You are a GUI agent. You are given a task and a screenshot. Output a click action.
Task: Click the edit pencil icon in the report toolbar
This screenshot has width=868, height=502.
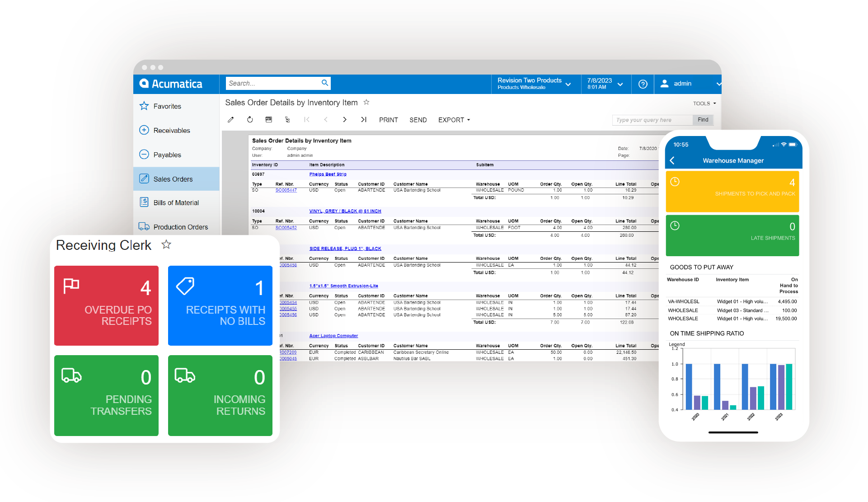(231, 120)
